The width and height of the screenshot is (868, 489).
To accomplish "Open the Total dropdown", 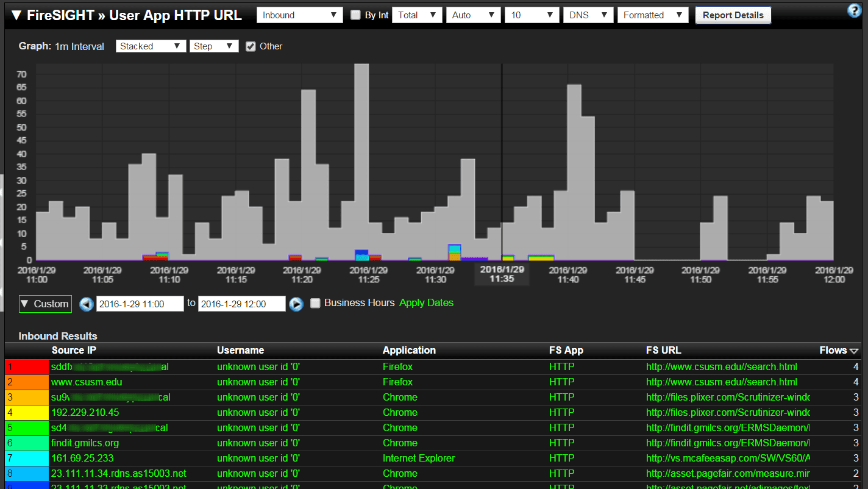I will click(417, 15).
